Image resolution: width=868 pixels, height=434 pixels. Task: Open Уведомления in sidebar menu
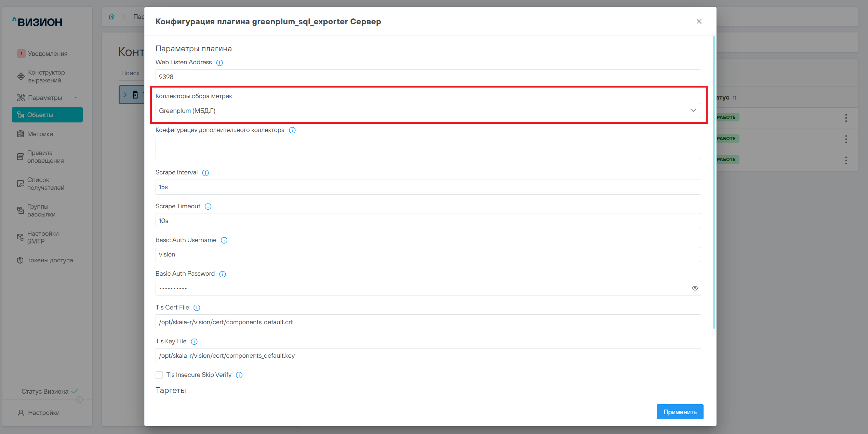48,54
